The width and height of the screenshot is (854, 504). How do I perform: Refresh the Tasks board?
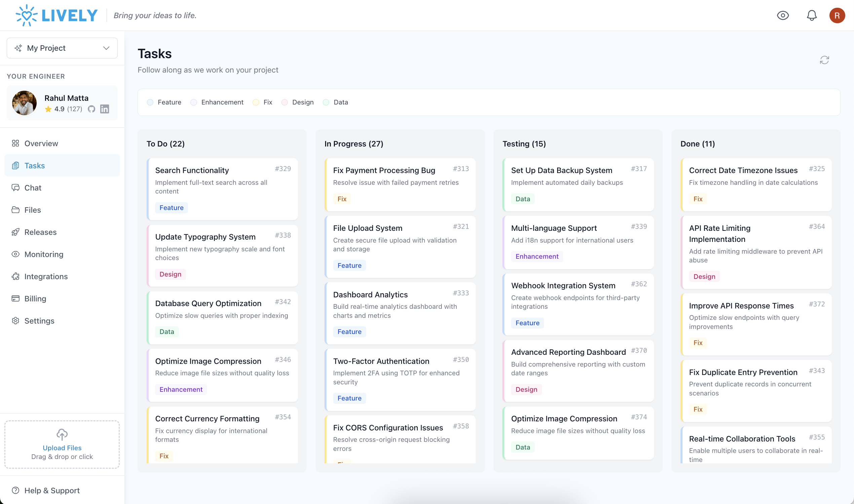point(825,60)
